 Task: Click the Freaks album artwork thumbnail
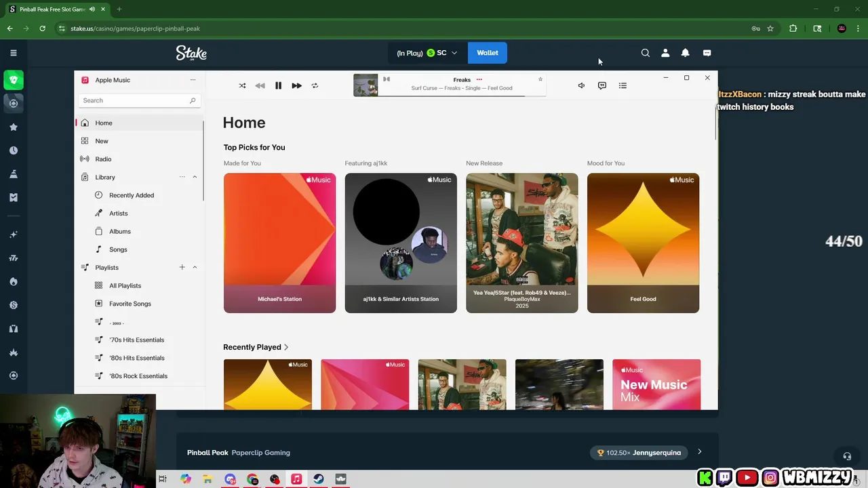[366, 85]
